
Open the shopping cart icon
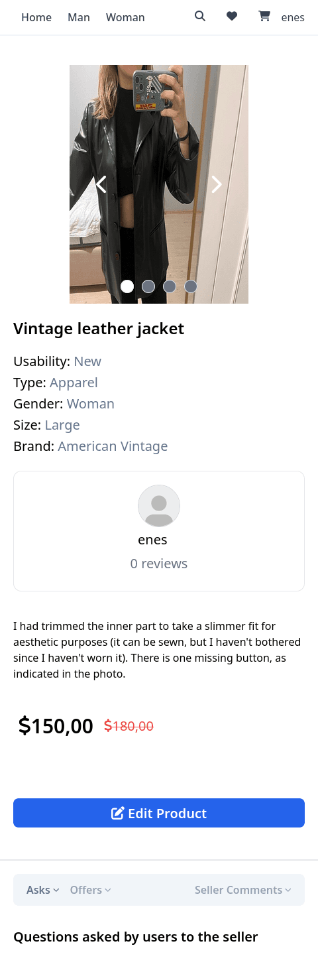(264, 17)
